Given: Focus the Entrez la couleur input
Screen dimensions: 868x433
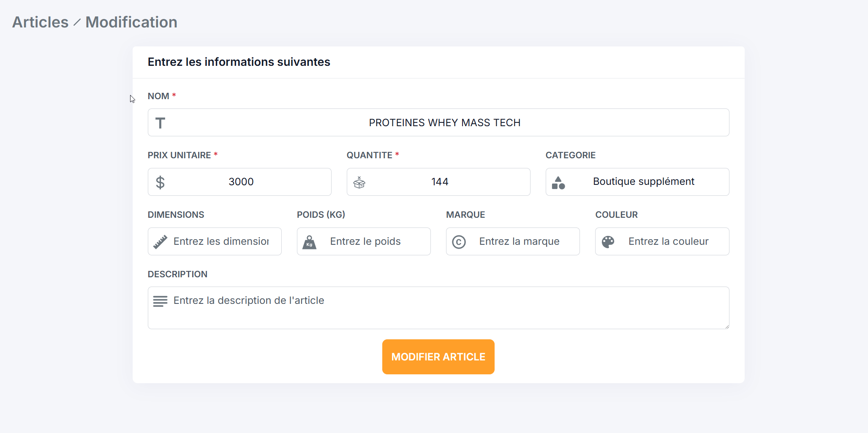Looking at the screenshot, I should point(662,241).
